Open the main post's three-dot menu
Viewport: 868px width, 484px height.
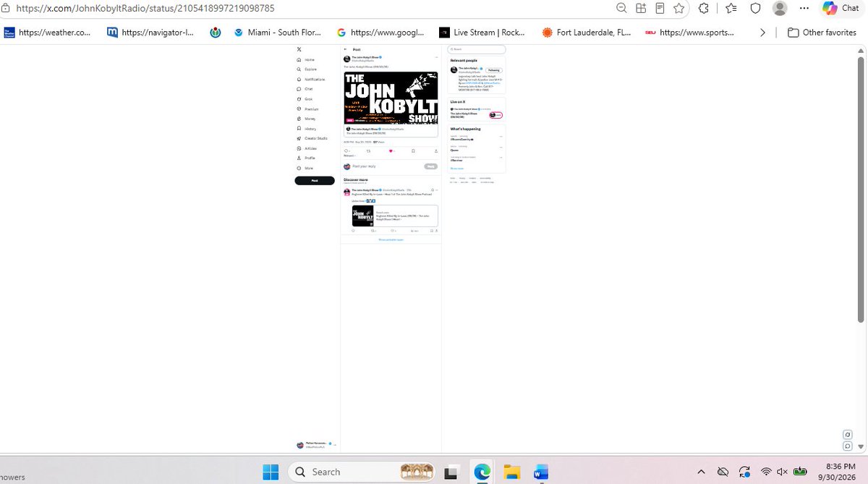click(x=436, y=57)
